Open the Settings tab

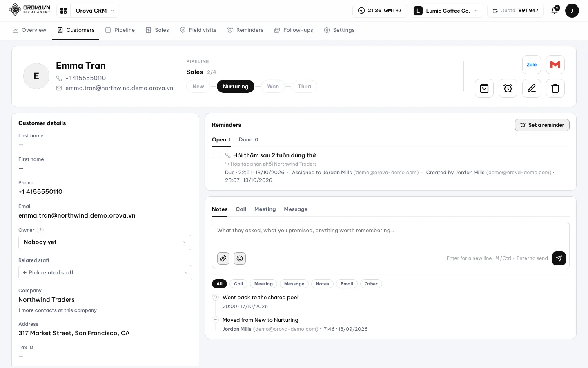click(x=339, y=30)
